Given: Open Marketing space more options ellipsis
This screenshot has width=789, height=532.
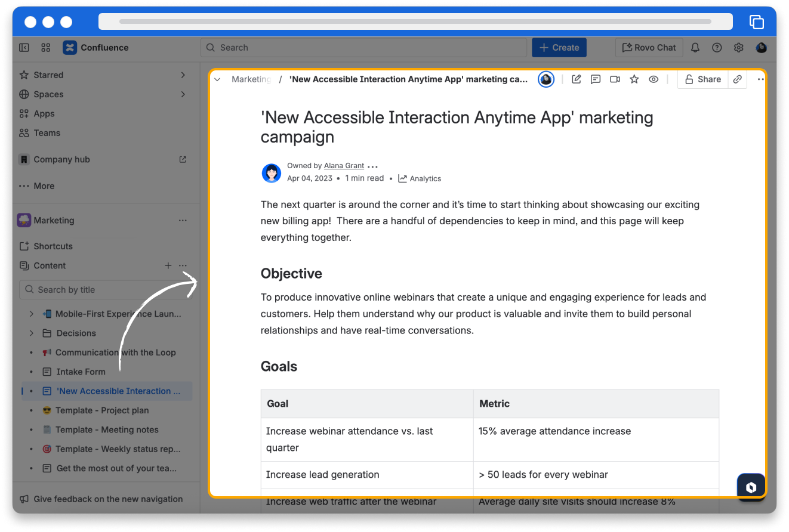Looking at the screenshot, I should [x=183, y=221].
